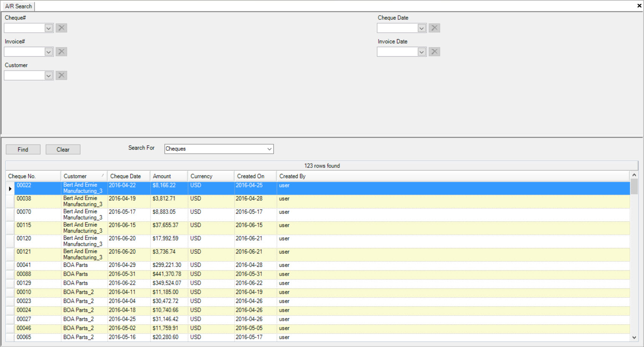Click amount $17,992.59 cell

[x=169, y=241]
